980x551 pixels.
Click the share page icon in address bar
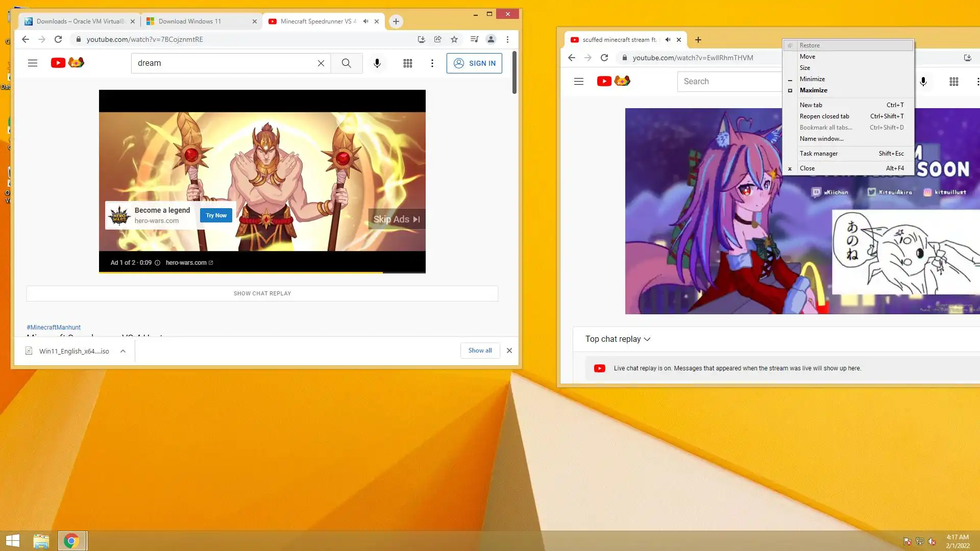point(438,39)
